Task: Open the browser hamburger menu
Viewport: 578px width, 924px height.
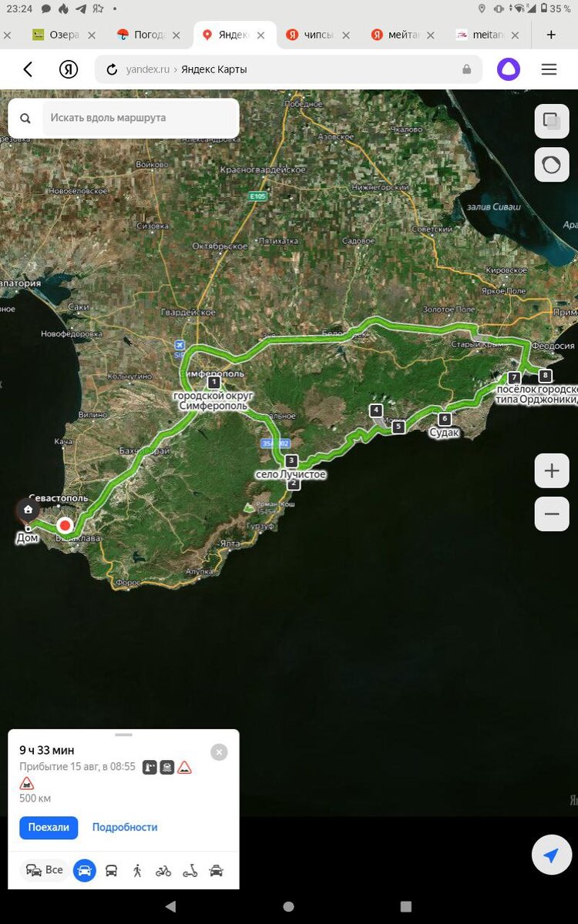Action: coord(549,69)
